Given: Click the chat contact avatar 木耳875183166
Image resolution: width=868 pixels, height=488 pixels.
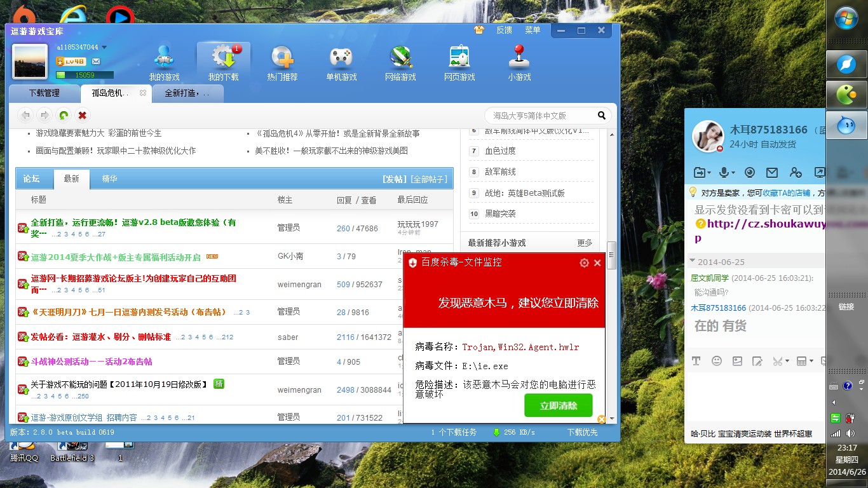Looking at the screenshot, I should click(708, 136).
